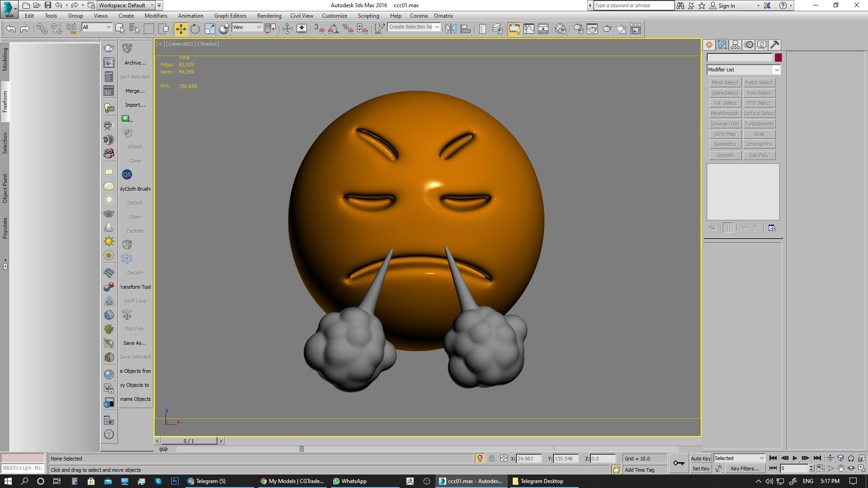Image resolution: width=868 pixels, height=488 pixels.
Task: Click the Use Pivot Point Center icon
Action: pos(271,29)
